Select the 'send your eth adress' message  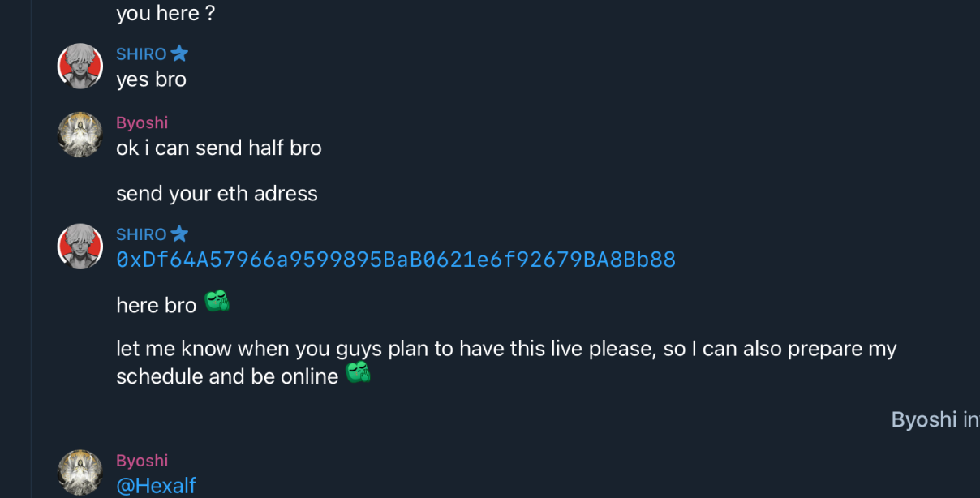(x=217, y=194)
